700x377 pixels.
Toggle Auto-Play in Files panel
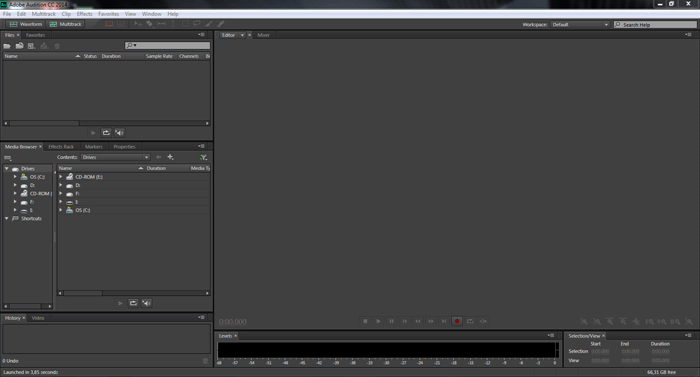point(119,133)
